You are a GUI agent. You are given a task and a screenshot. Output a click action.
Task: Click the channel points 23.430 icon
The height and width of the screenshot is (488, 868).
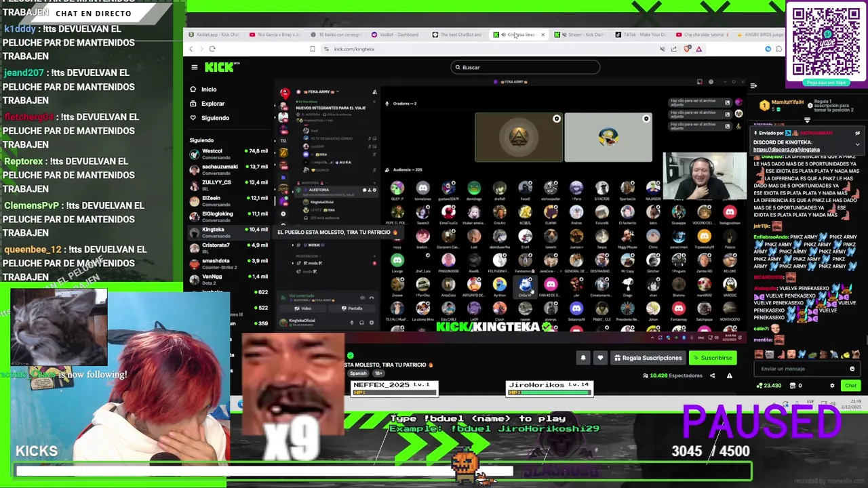click(x=759, y=386)
